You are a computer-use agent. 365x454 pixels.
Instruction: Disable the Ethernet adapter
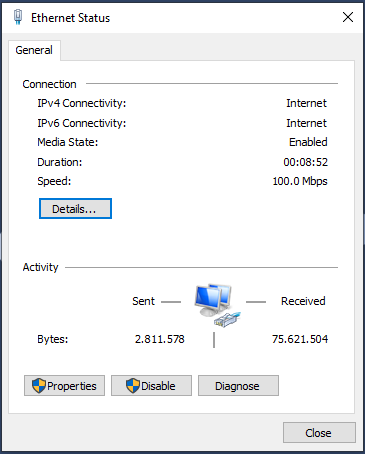(151, 386)
